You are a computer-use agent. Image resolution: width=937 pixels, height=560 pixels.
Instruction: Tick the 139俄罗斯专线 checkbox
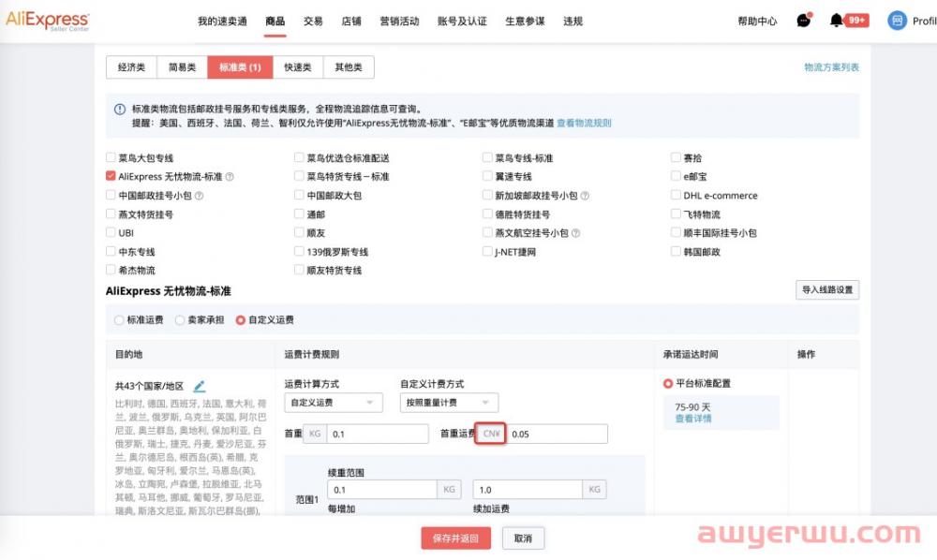coord(299,251)
